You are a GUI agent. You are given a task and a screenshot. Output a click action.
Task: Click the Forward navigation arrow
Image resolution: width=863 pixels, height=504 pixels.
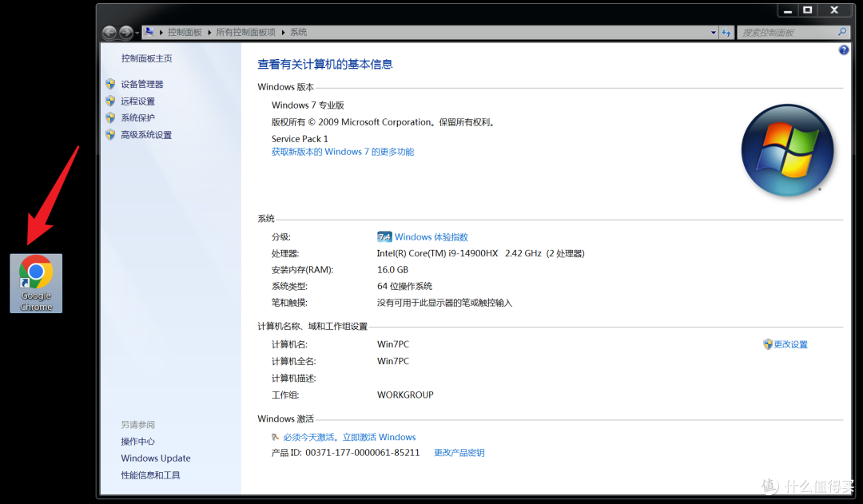click(126, 33)
